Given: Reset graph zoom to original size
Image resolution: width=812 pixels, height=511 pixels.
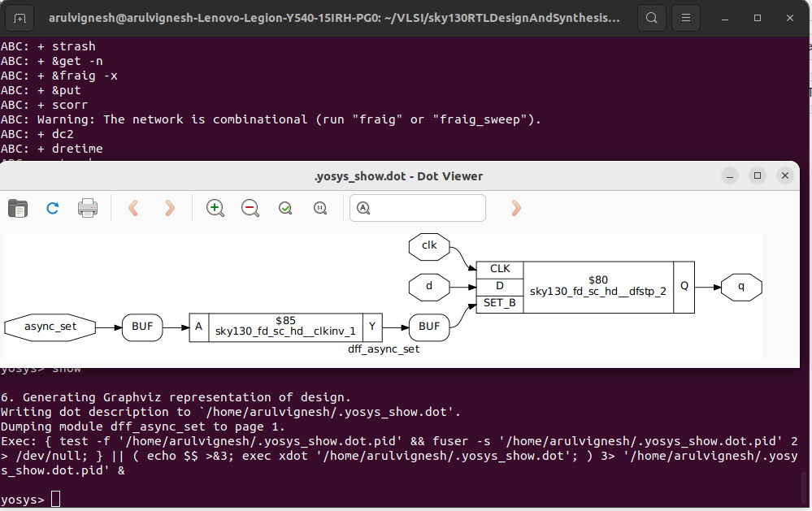Looking at the screenshot, I should point(320,208).
